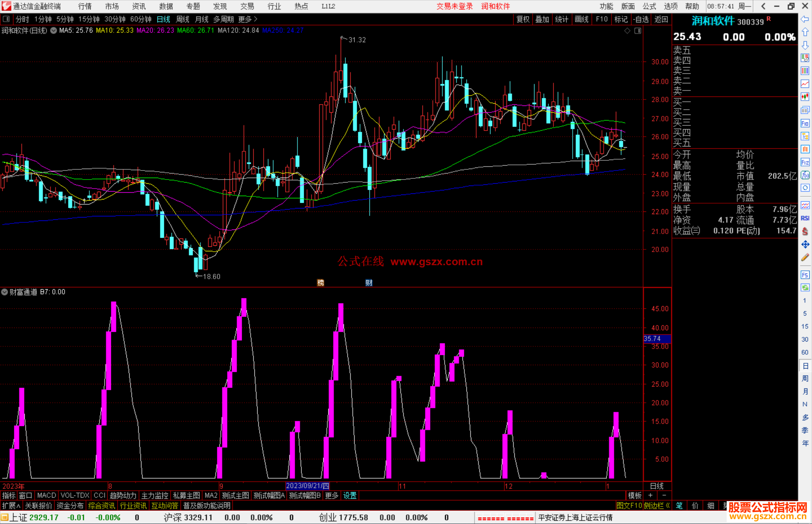Toggle the round button beside 润和软件(日线)
Viewport: 812px width, 524px height.
(54, 30)
